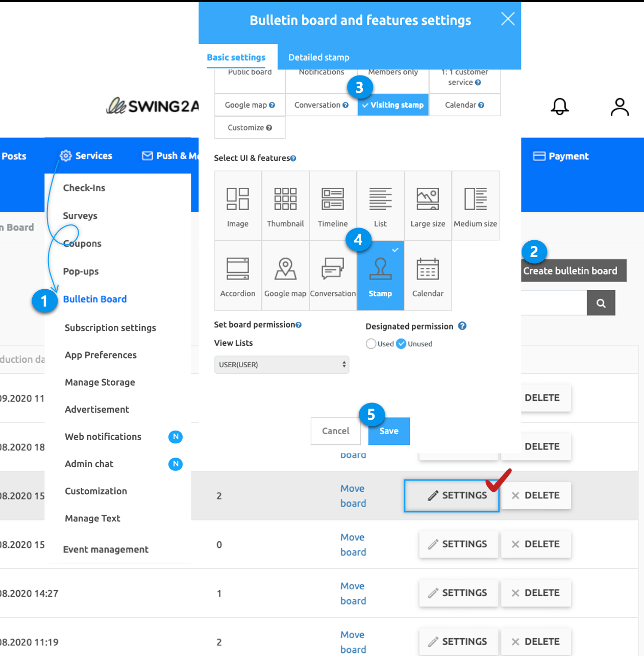This screenshot has height=656, width=644.
Task: Switch to the Detailed stamp tab
Action: click(319, 57)
